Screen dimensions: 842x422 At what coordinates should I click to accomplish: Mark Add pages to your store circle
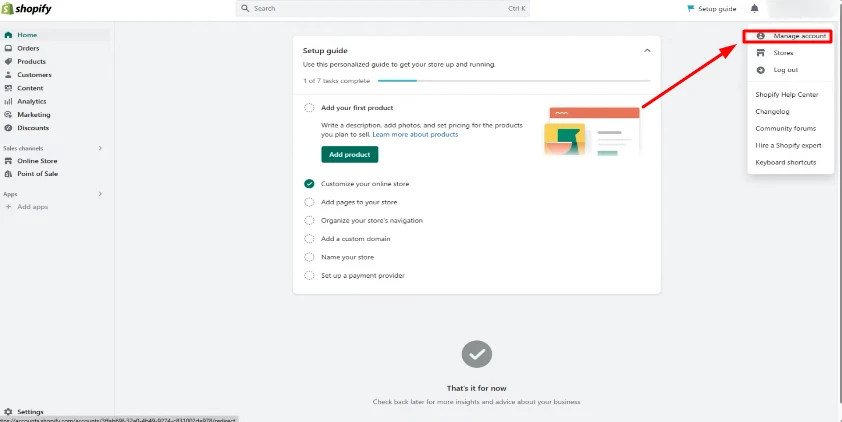click(309, 202)
